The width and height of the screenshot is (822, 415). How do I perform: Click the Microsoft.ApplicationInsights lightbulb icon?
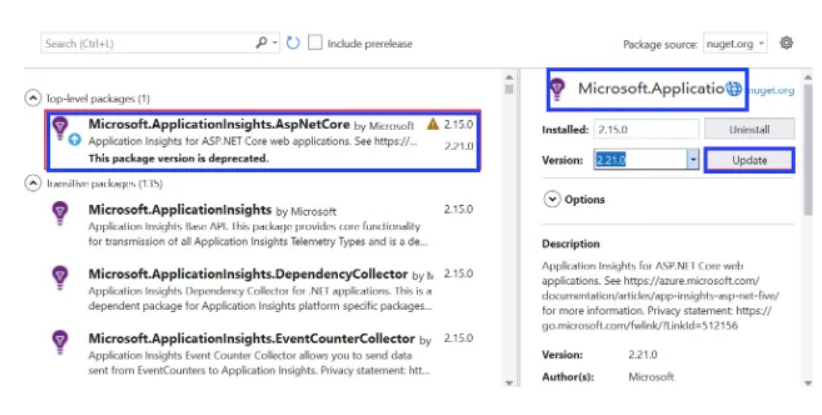click(60, 213)
